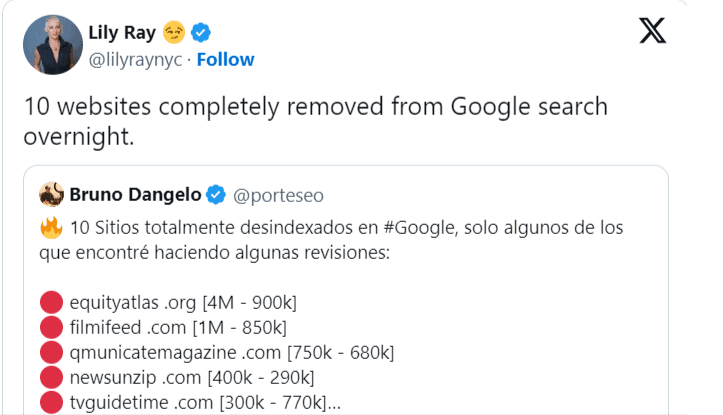Click red circle beside equityatlas .org
Screen dimensions: 723x415
coord(51,303)
